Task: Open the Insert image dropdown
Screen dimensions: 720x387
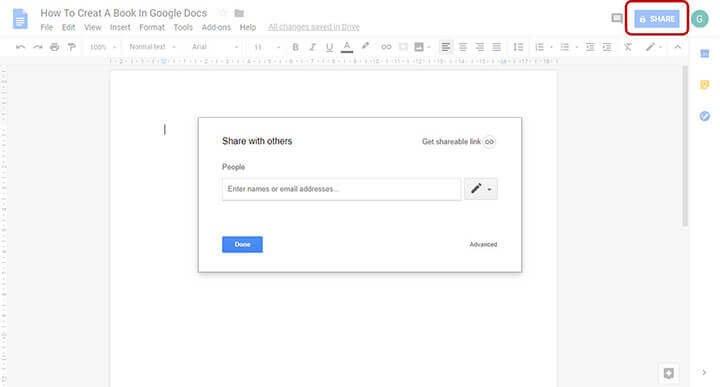Action: click(422, 47)
